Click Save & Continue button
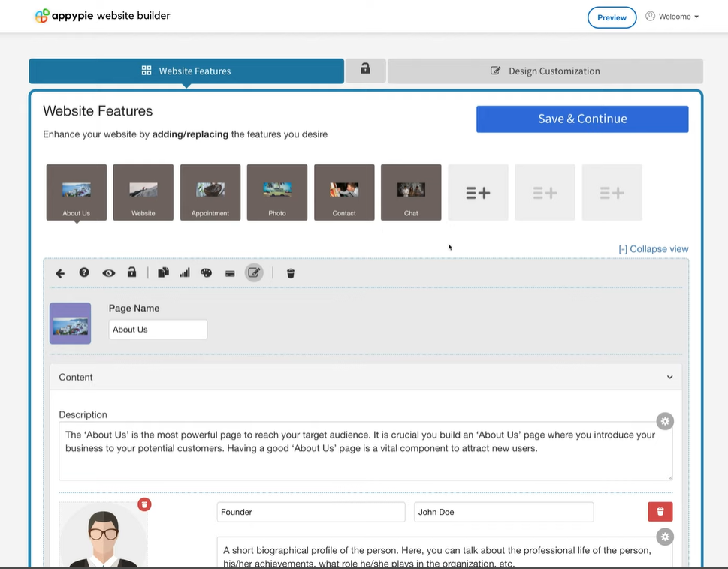 (582, 119)
